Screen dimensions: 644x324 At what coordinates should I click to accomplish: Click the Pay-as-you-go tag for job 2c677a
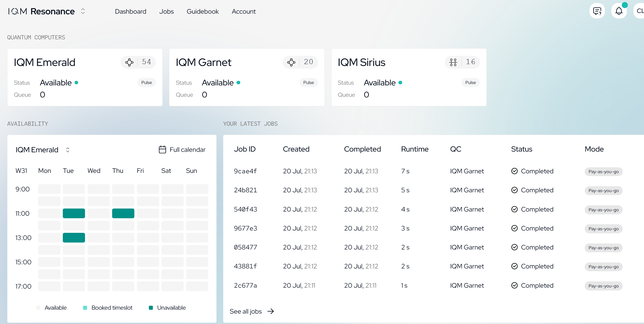(x=603, y=286)
